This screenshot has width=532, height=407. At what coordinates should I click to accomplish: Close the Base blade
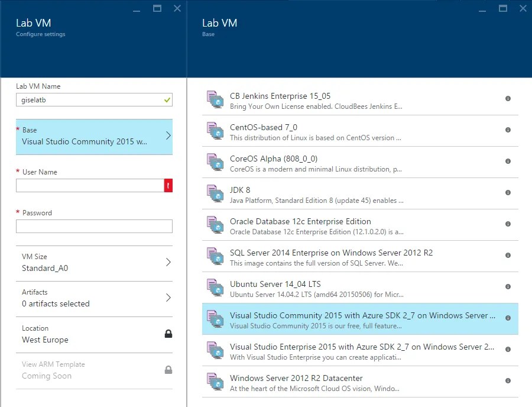[x=523, y=8]
